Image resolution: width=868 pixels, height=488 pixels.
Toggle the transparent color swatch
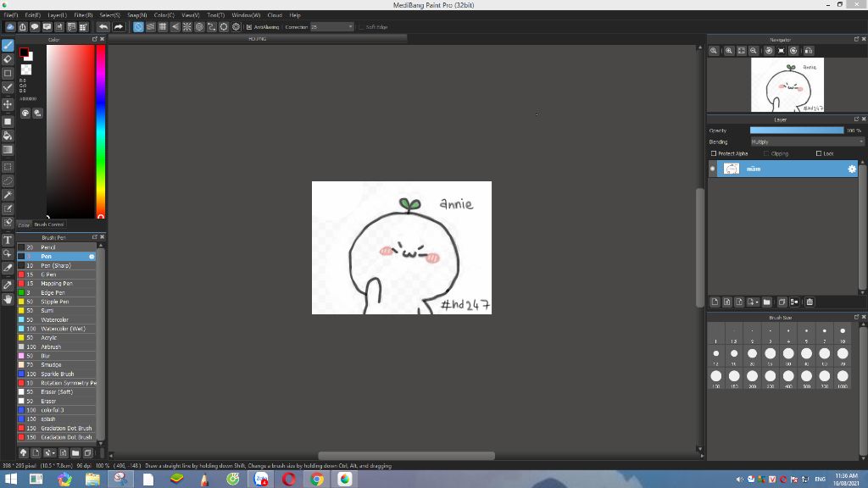[26, 69]
